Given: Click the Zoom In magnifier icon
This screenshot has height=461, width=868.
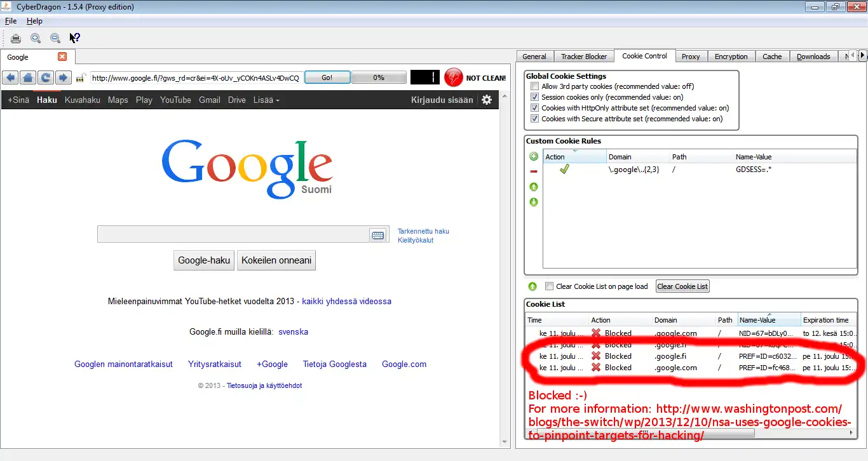Looking at the screenshot, I should click(36, 38).
